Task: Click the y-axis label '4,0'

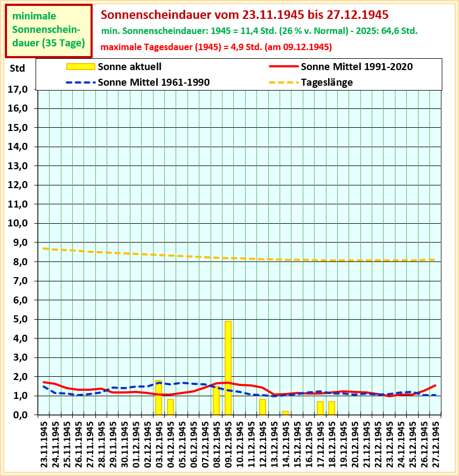Action: (20, 338)
